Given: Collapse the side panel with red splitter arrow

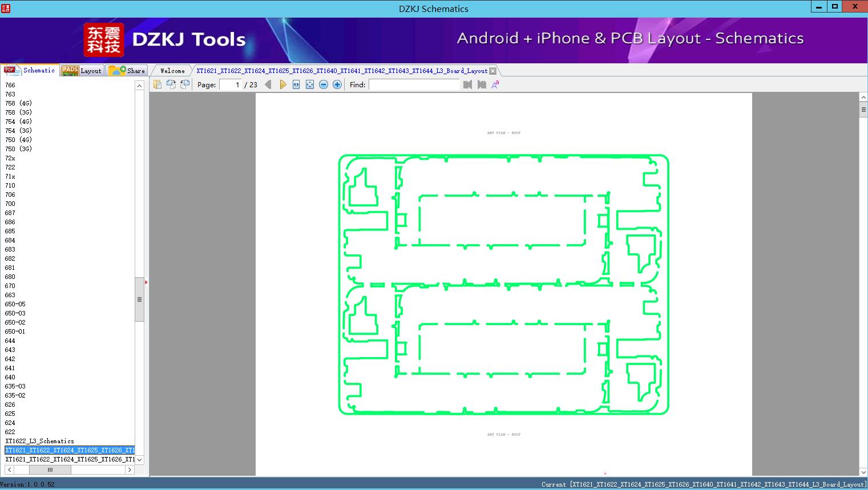Looking at the screenshot, I should pyautogui.click(x=146, y=282).
